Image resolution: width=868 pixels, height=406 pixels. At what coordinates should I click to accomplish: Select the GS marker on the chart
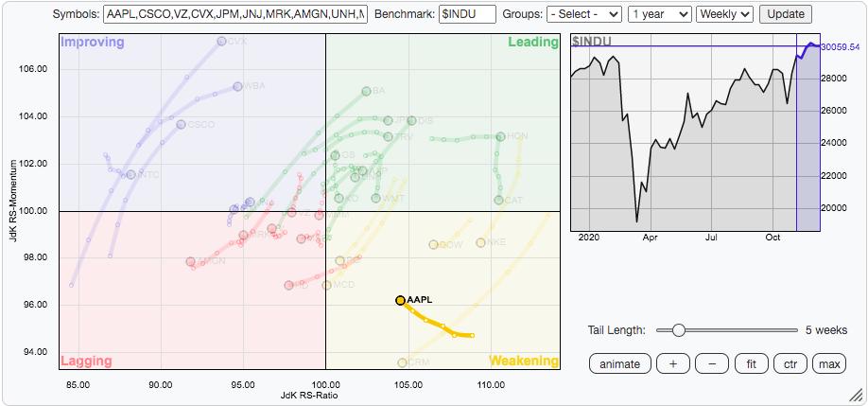click(335, 155)
